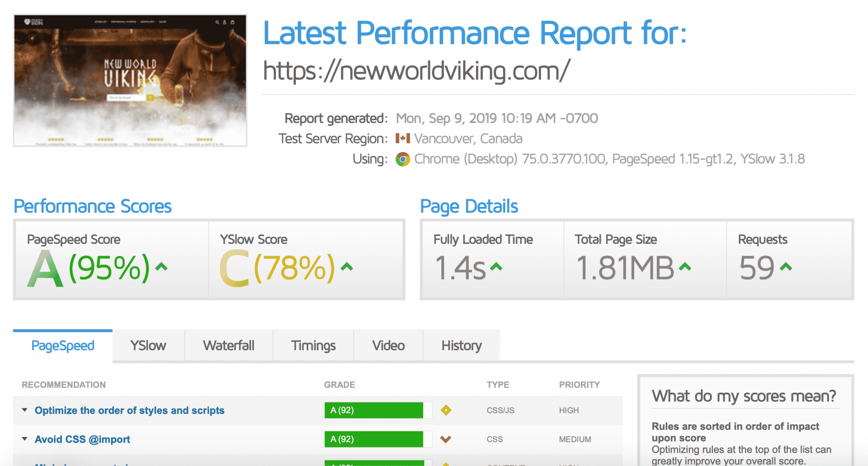Expand the Avoid CSS @import row
Screen dimensions: 868x466
(25, 439)
